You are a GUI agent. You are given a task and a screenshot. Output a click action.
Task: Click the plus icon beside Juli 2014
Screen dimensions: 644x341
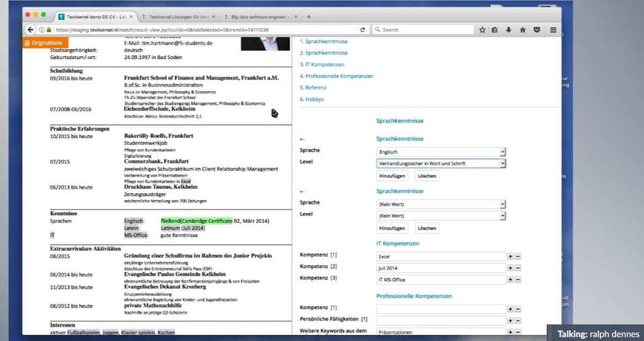pos(510,267)
